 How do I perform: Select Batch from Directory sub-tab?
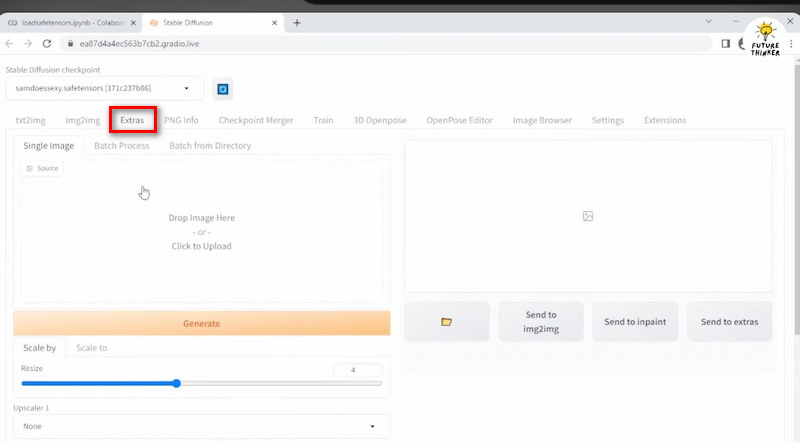pos(210,146)
